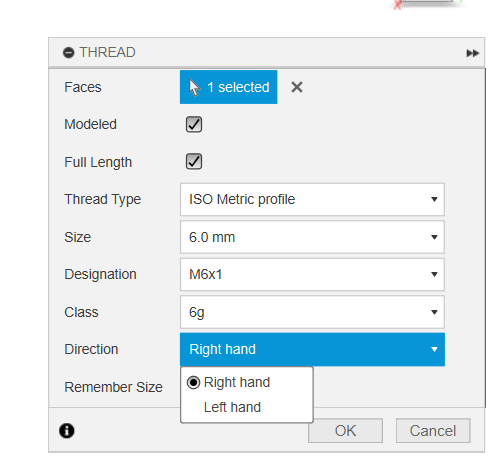The height and width of the screenshot is (471, 488).
Task: Open the Class dropdown showing 6g
Action: [312, 312]
